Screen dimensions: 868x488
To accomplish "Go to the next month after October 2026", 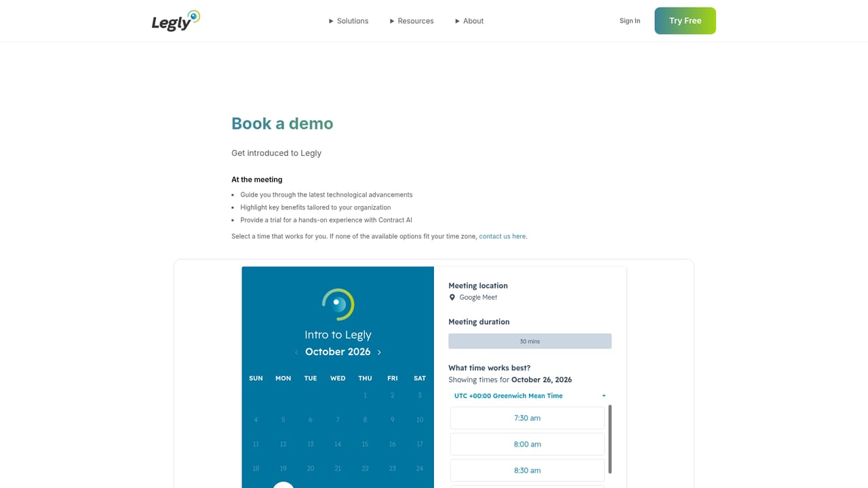I will [x=379, y=352].
